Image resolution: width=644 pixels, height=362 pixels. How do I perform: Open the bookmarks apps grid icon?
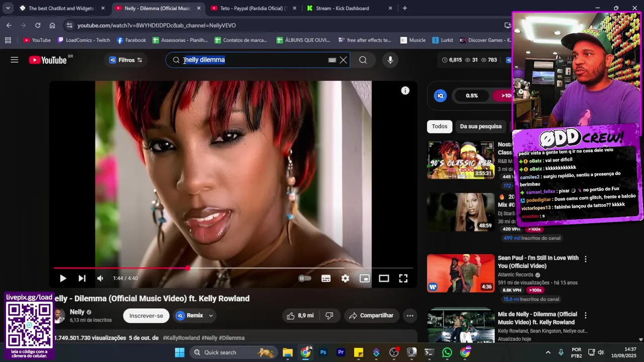tap(8, 40)
